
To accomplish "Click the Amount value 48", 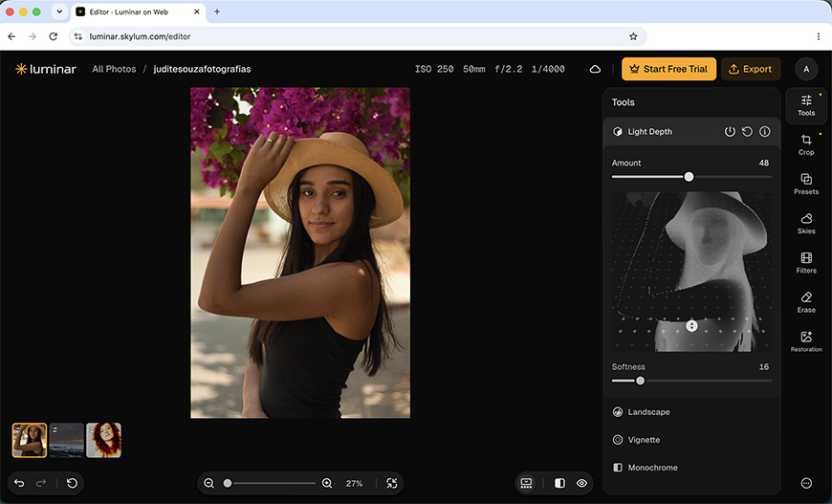I will (x=763, y=163).
